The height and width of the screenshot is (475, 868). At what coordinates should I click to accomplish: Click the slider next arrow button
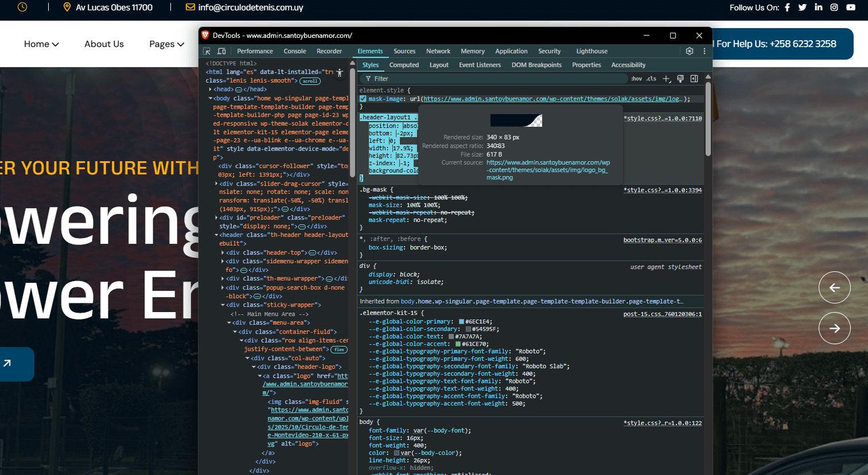pyautogui.click(x=834, y=328)
